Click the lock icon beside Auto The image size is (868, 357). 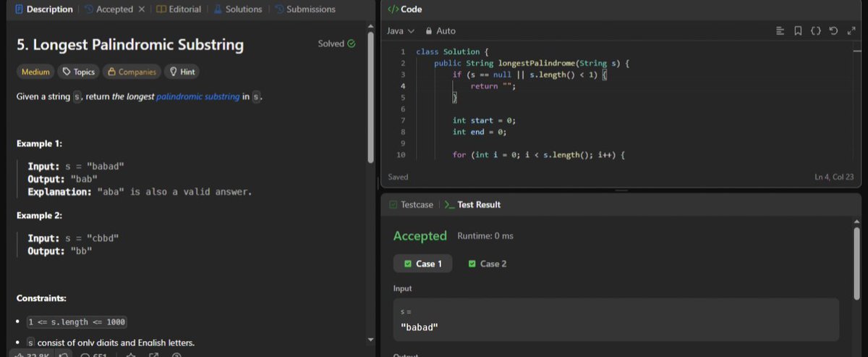429,31
